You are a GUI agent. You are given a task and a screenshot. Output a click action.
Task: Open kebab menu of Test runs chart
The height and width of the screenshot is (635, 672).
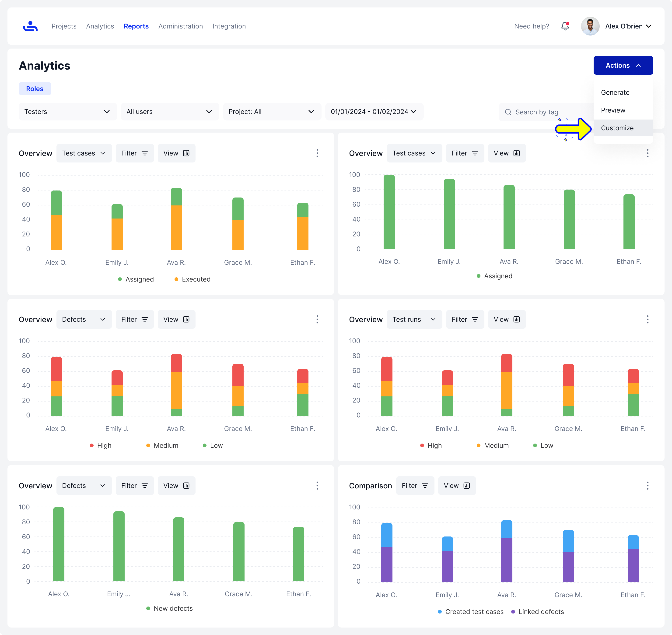click(x=647, y=320)
